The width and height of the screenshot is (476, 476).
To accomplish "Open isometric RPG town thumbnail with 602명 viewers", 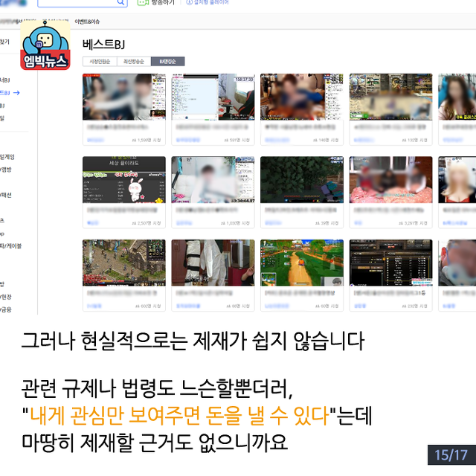I will 124,263.
